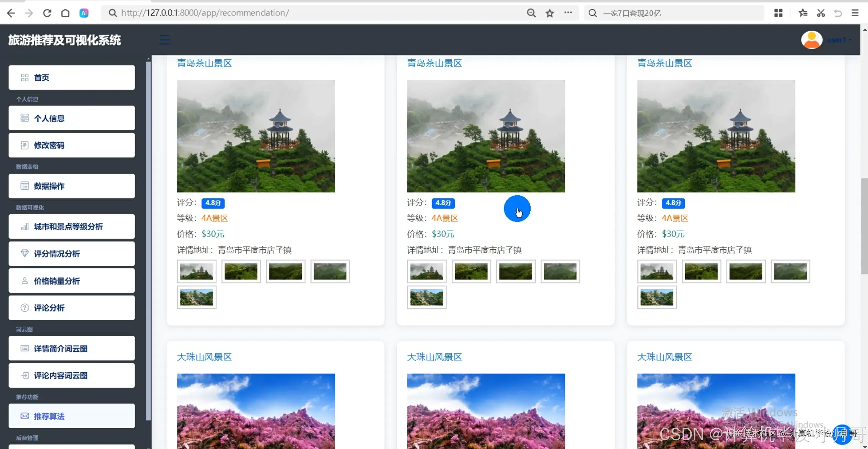Open 数据操作 data operations icon

pos(25,186)
